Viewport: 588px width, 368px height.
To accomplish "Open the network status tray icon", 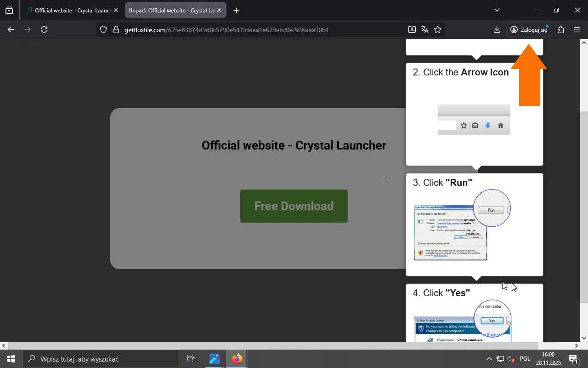I will (500, 359).
